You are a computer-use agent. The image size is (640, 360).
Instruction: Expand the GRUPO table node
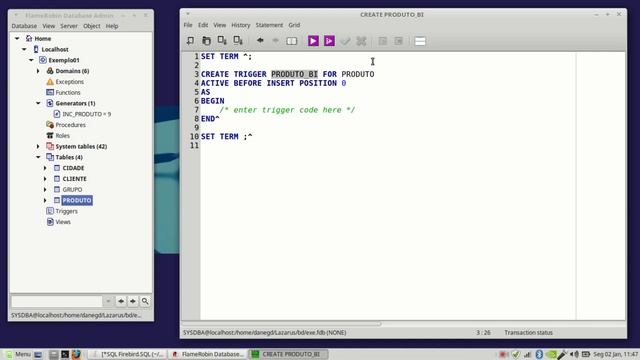[x=45, y=189]
